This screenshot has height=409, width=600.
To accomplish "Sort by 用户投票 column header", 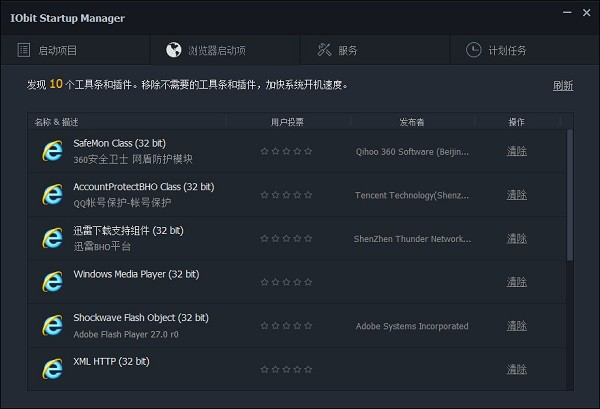I will [x=288, y=122].
